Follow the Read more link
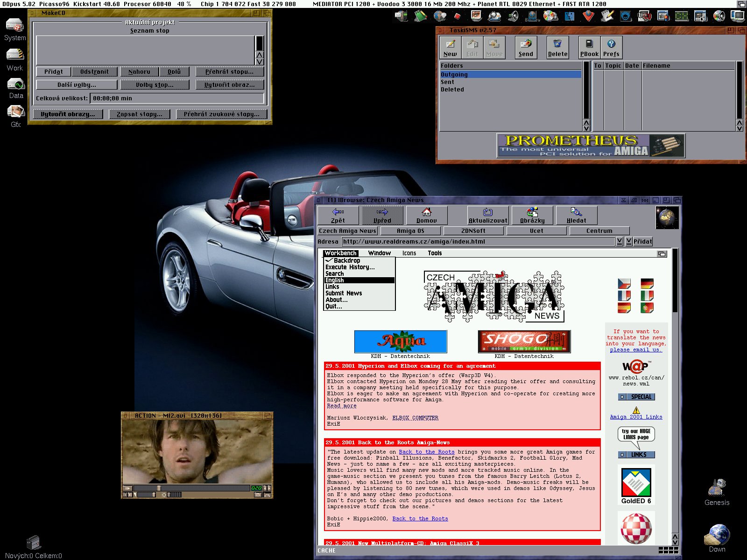The height and width of the screenshot is (560, 747). click(x=341, y=406)
